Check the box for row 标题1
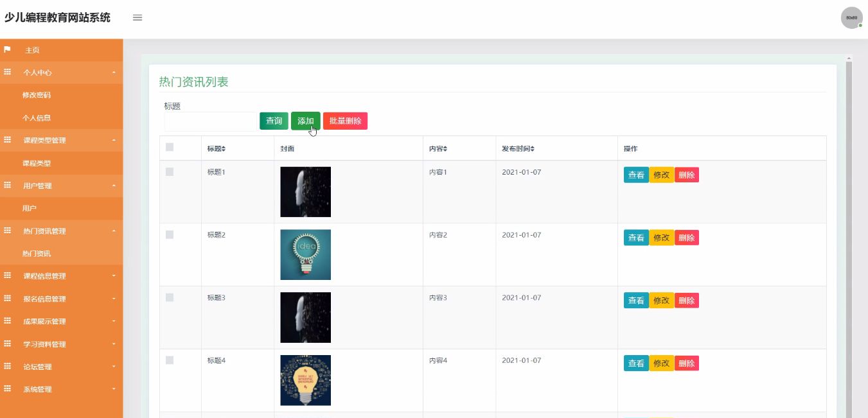Image resolution: width=868 pixels, height=418 pixels. (170, 171)
